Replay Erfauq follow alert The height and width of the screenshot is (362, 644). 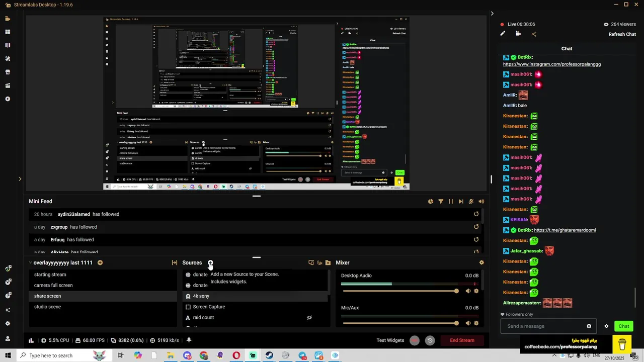point(476,240)
